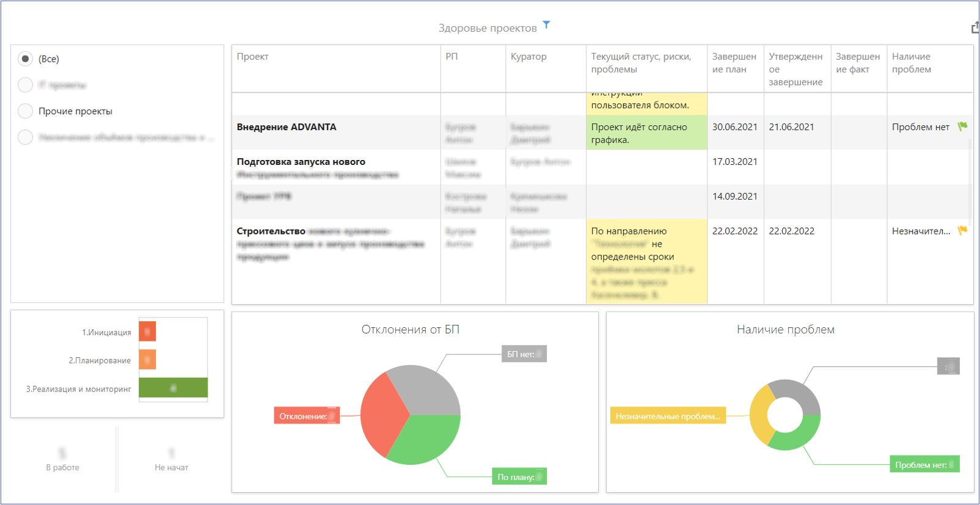Viewport: 980px width, 505px height.
Task: Click green Проблем нет label in donut chart
Action: point(924,465)
